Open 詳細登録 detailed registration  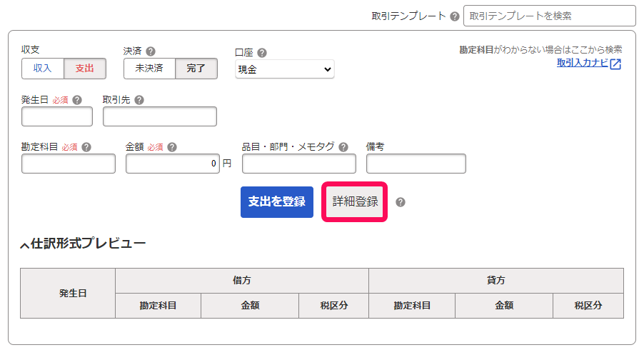pos(355,201)
